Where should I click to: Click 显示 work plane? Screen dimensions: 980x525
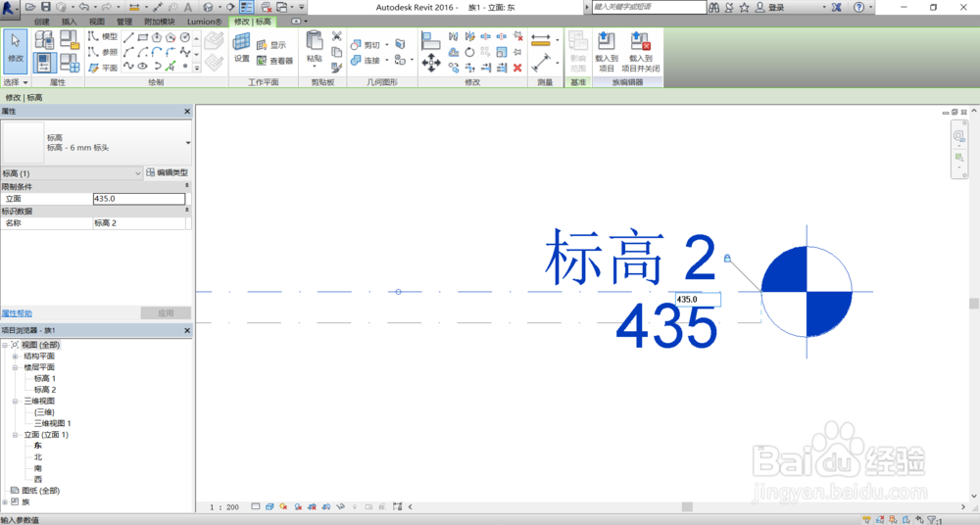pos(271,45)
